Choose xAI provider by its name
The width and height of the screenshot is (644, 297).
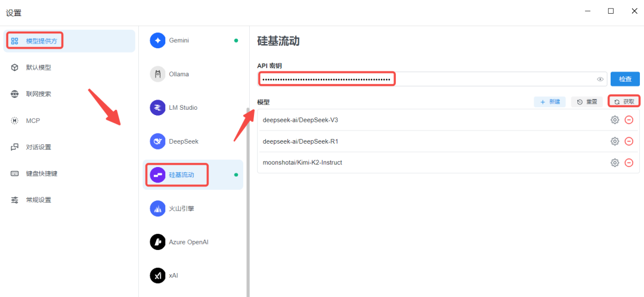point(174,276)
